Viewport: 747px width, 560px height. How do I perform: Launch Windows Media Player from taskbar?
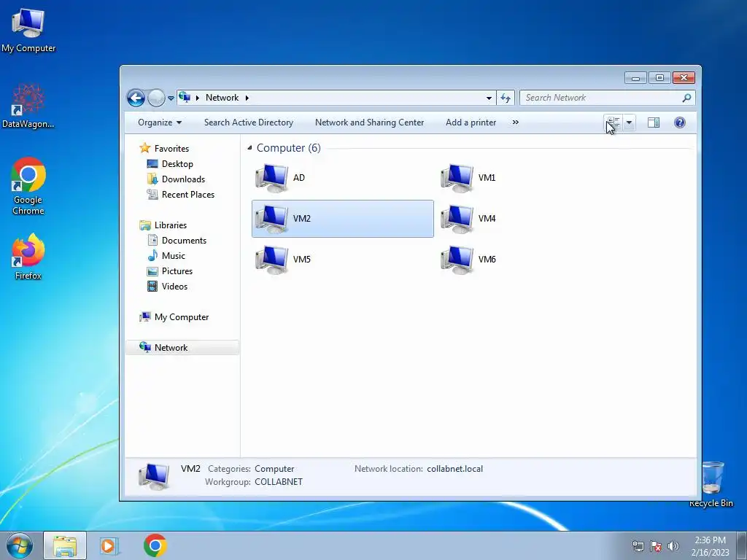coord(109,545)
